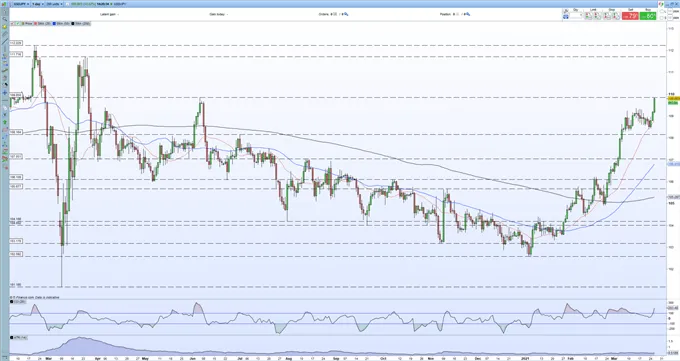Open the 200 units history dropdown
The image size is (680, 361).
coord(54,4)
